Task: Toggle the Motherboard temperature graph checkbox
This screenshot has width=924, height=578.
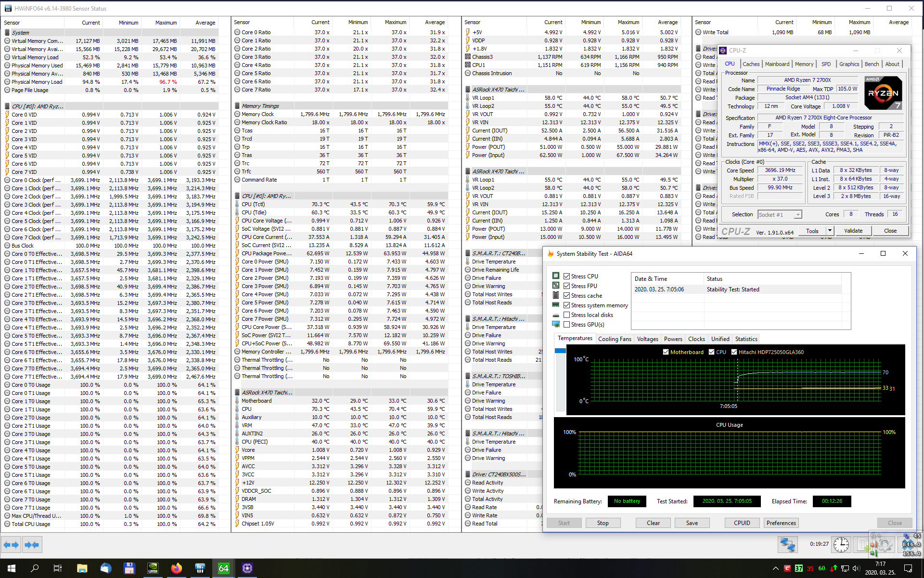Action: click(666, 352)
